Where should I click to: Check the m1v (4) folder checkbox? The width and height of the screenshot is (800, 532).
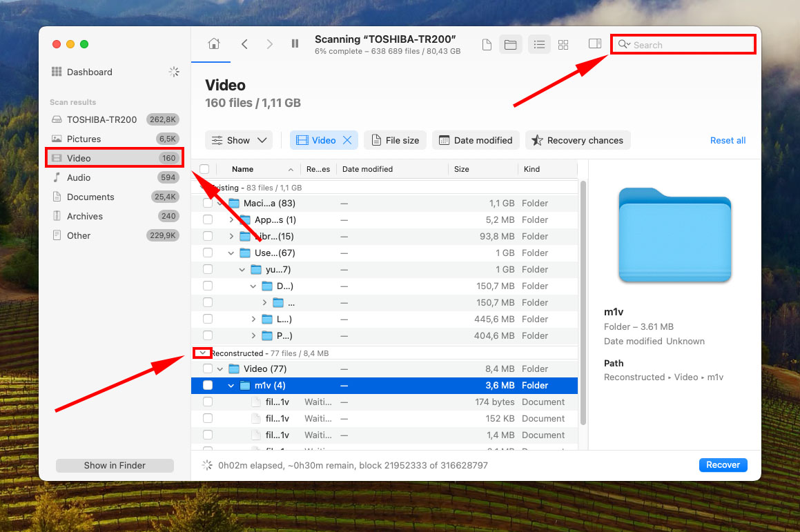[x=208, y=386]
